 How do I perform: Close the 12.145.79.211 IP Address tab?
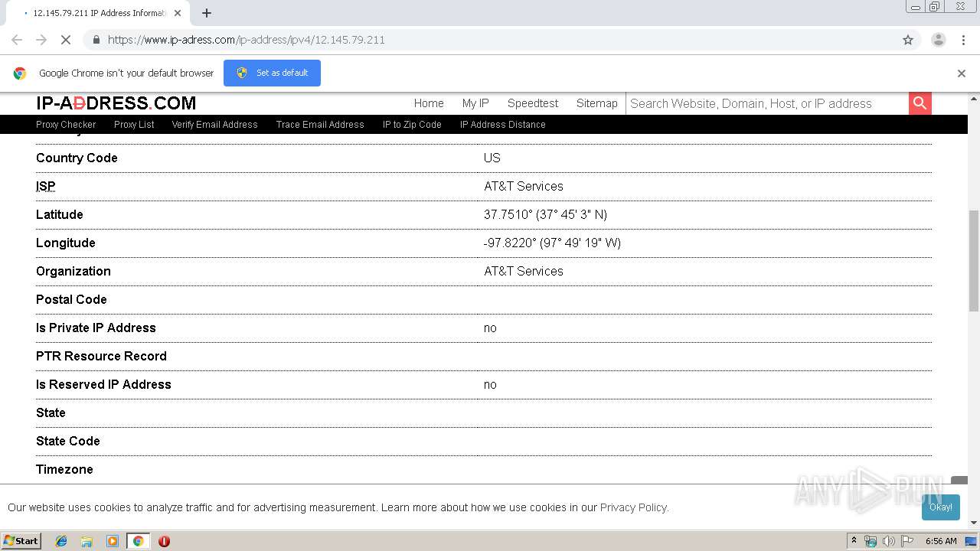point(178,13)
